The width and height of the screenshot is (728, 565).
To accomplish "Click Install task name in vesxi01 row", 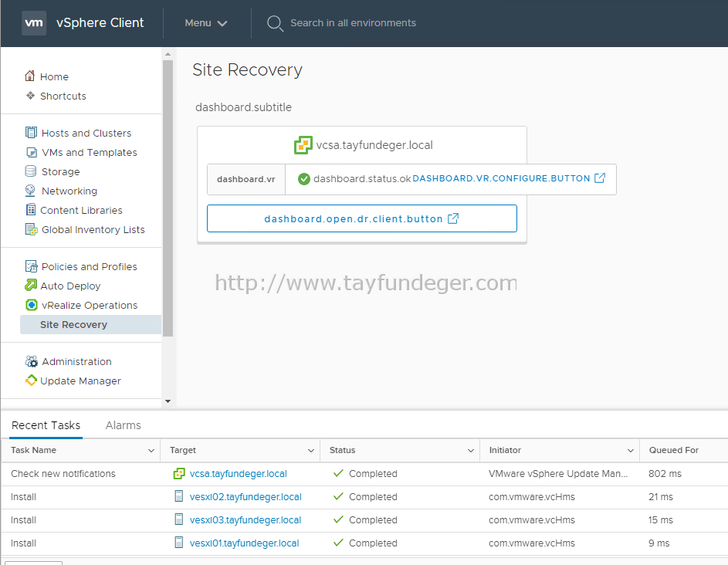I will (23, 543).
